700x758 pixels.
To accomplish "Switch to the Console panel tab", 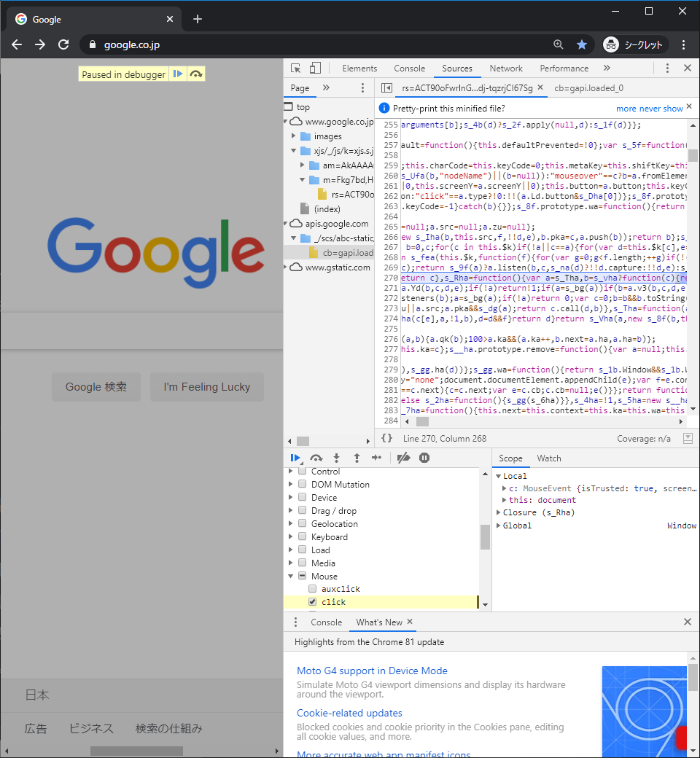I will coord(409,69).
